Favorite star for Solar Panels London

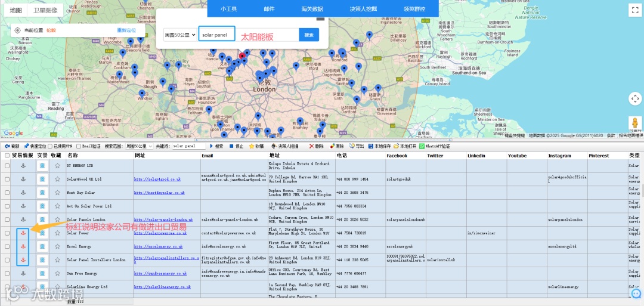[57, 220]
